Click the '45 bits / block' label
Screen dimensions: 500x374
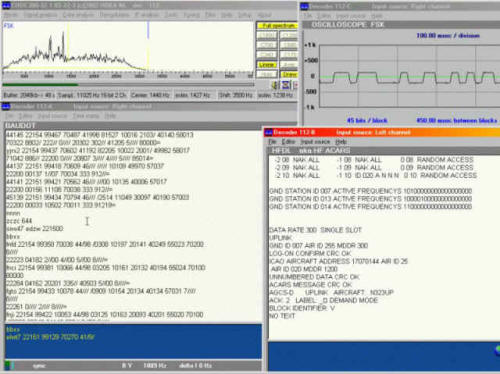click(x=367, y=120)
